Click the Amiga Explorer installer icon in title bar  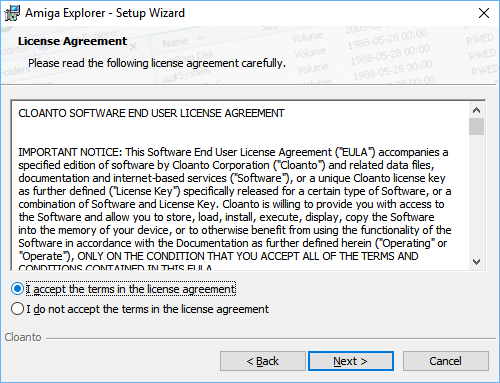tap(12, 13)
